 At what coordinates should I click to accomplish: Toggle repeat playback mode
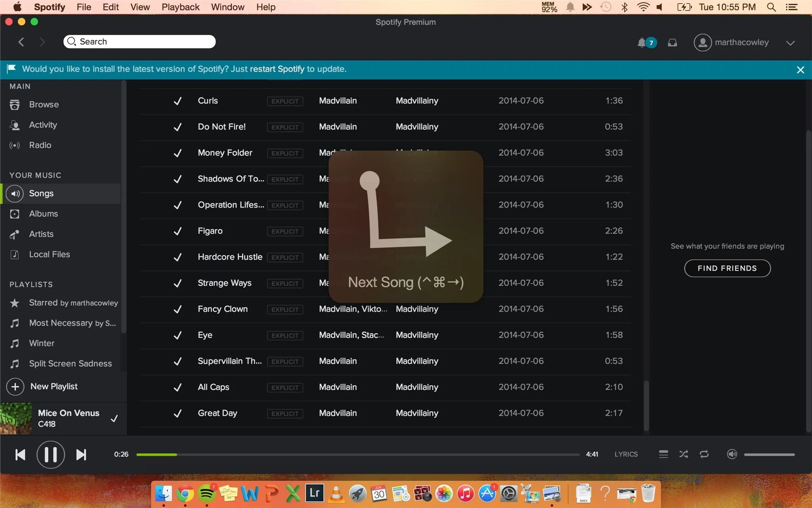704,454
